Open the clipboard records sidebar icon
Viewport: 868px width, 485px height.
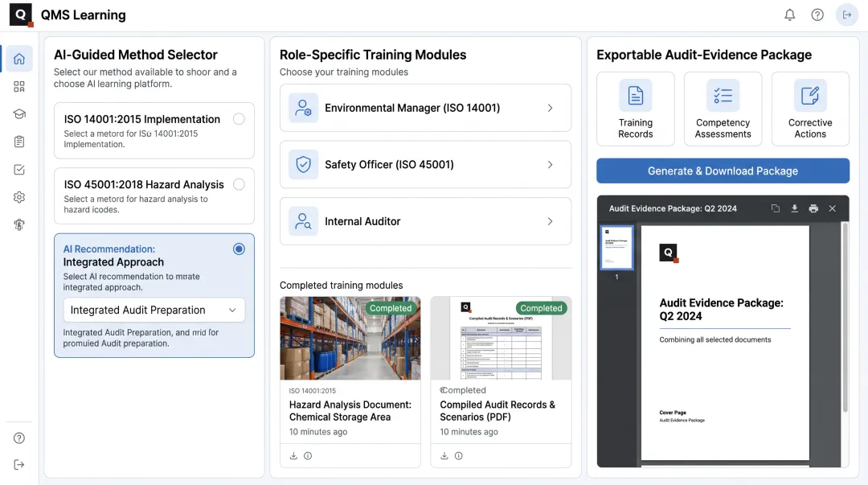19,142
